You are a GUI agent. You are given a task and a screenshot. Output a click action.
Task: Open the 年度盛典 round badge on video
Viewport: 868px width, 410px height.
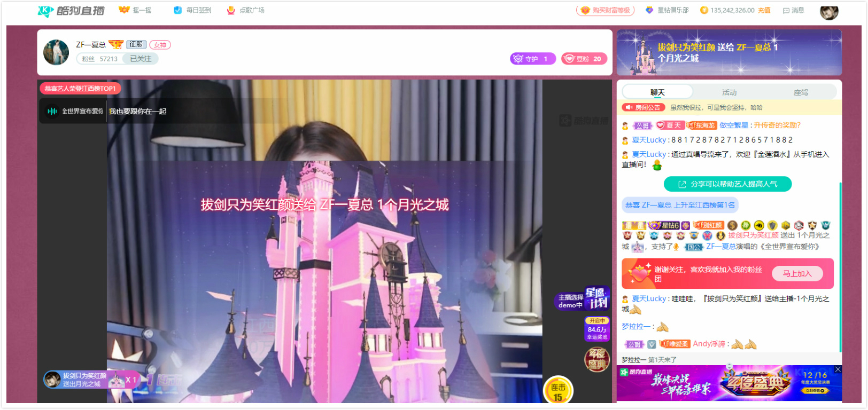coord(596,360)
